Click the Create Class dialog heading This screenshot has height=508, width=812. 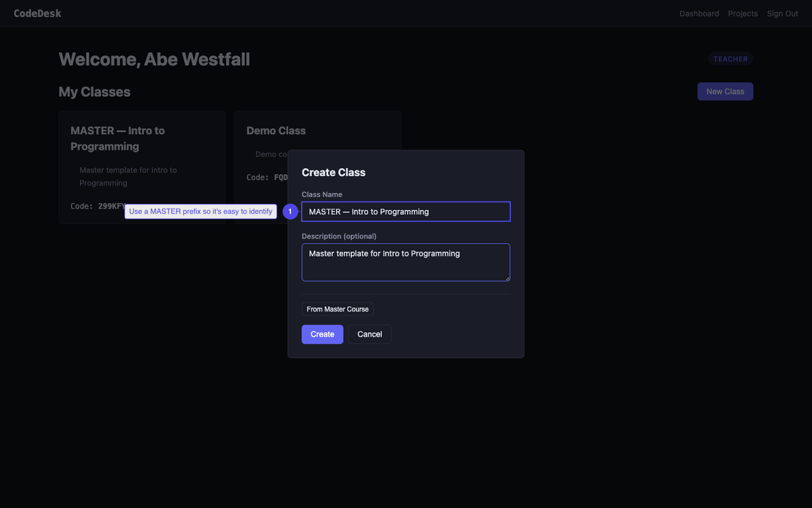point(334,173)
